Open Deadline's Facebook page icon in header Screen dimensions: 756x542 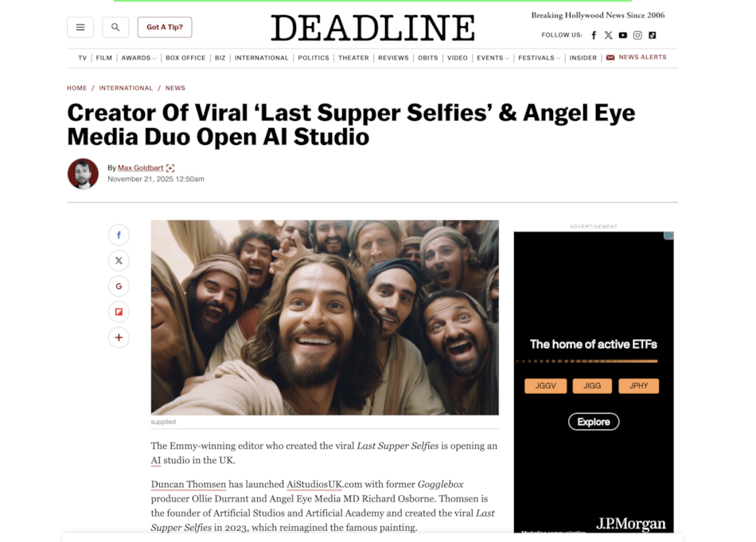[x=594, y=35]
